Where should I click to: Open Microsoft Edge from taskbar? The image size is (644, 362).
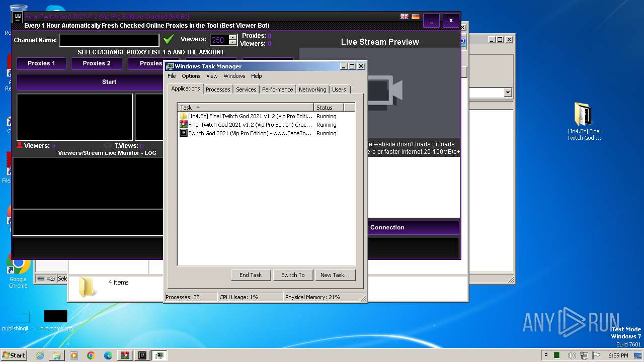108,355
